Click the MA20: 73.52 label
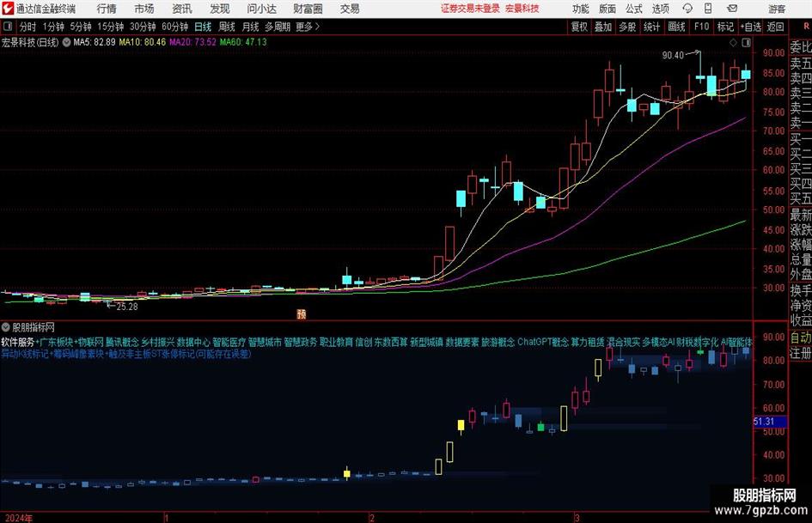The width and height of the screenshot is (812, 523). 192,42
